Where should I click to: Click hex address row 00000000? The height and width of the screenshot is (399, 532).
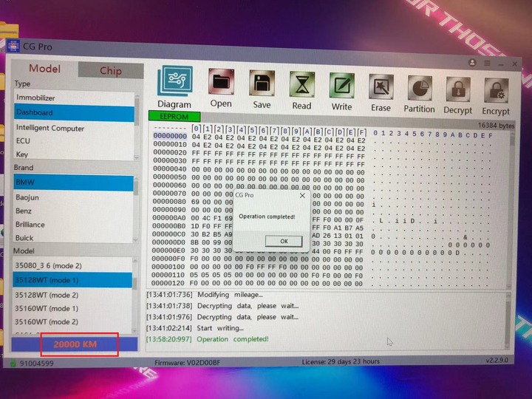click(170, 136)
